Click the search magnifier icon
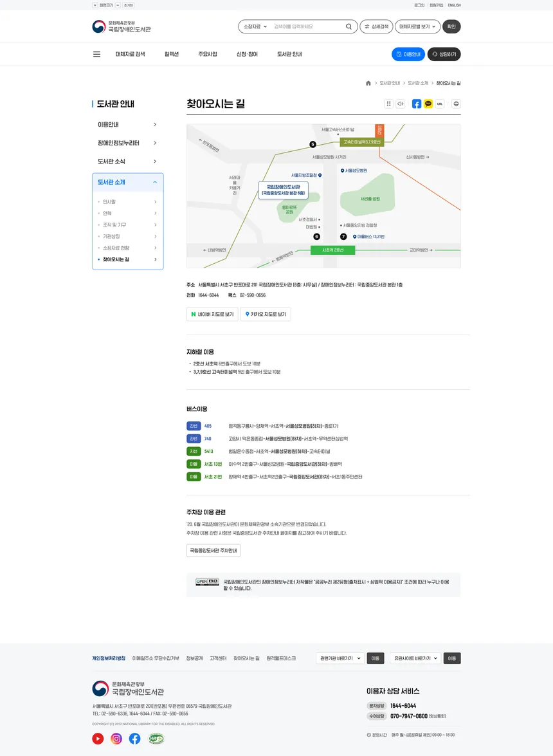The width and height of the screenshot is (553, 756). (x=349, y=26)
